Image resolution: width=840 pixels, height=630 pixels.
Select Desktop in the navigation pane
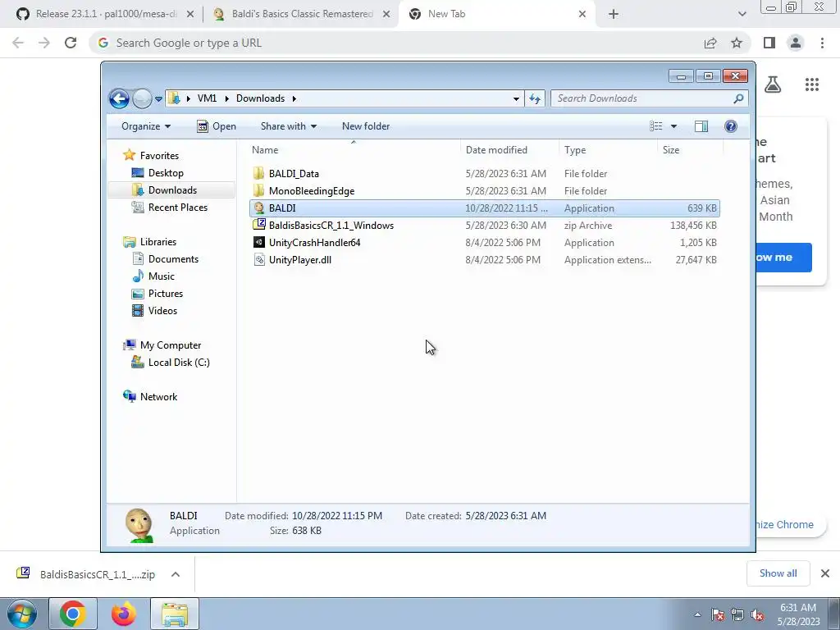(x=166, y=173)
